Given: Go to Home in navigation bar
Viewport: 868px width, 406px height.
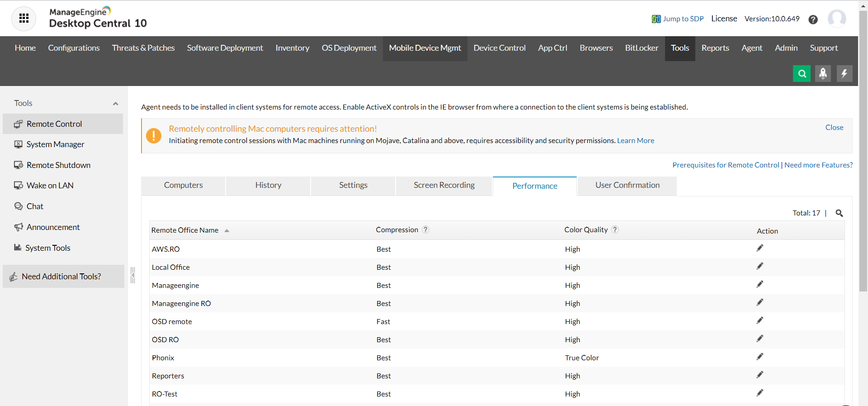Looking at the screenshot, I should tap(25, 48).
